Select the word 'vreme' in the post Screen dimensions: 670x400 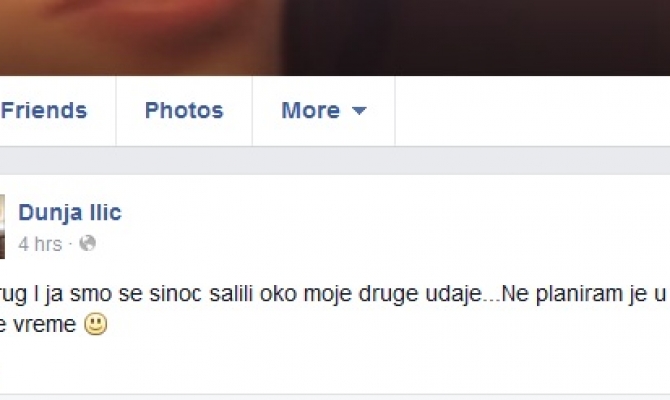[44, 325]
